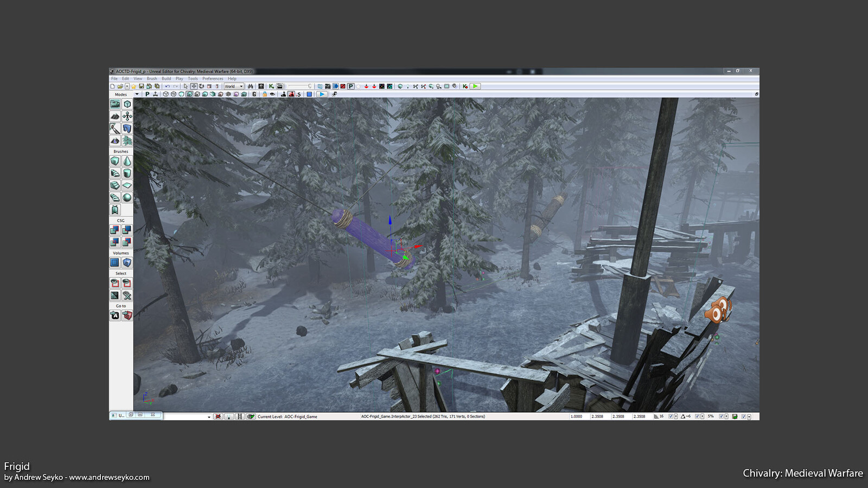Open the Brush menu
The width and height of the screenshot is (868, 488).
151,79
